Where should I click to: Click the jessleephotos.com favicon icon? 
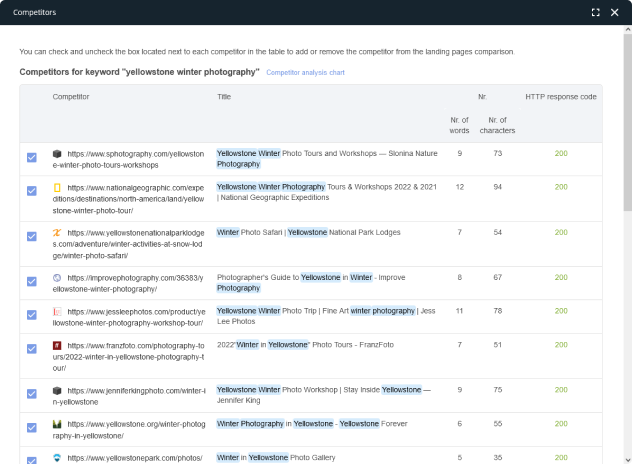[x=57, y=312]
